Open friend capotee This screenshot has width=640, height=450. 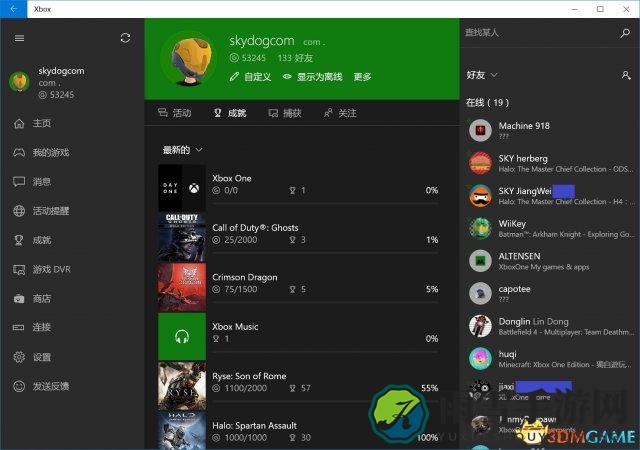550,294
